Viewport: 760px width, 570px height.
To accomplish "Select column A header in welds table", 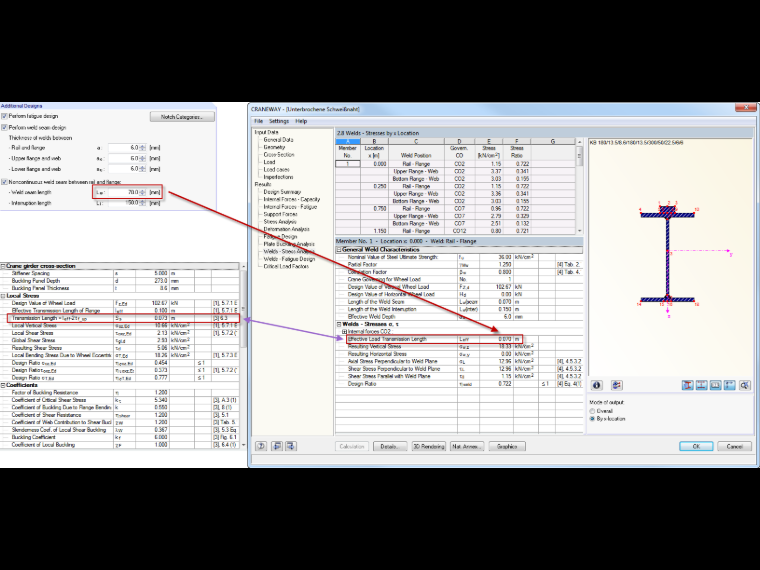I will [348, 142].
